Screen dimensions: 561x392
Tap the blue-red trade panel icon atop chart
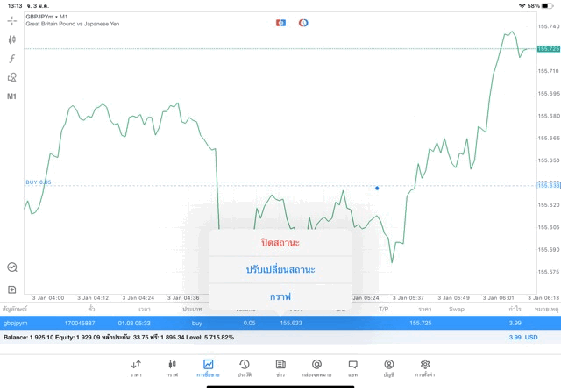pos(280,22)
